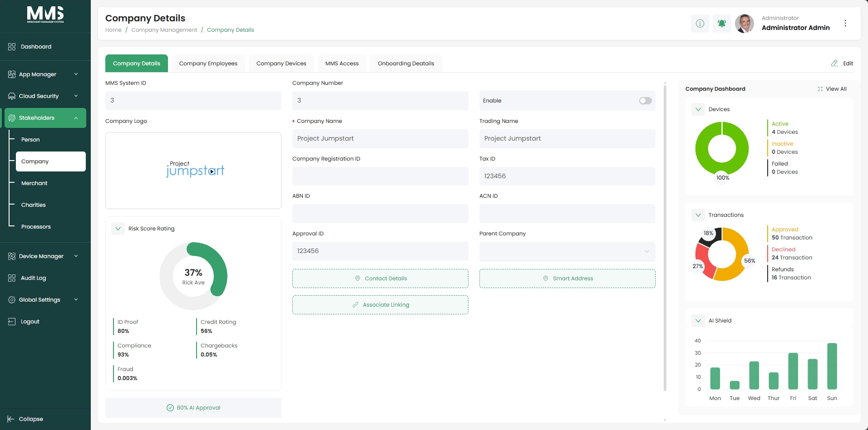Screen dimensions: 868x430
Task: Open the Parent Company dropdown
Action: 567,252
